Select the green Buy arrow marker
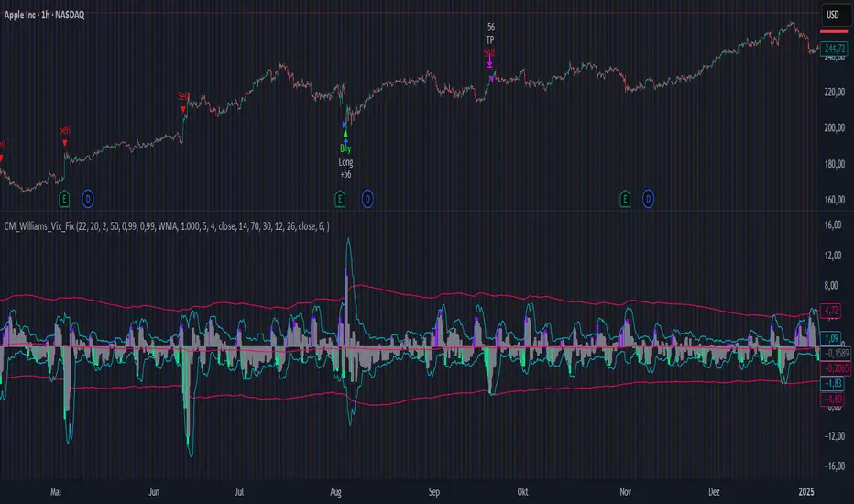Image resolution: width=854 pixels, height=504 pixels. [345, 133]
